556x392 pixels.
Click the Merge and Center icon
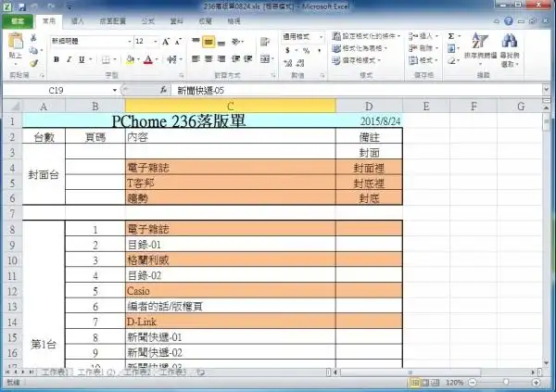[265, 58]
